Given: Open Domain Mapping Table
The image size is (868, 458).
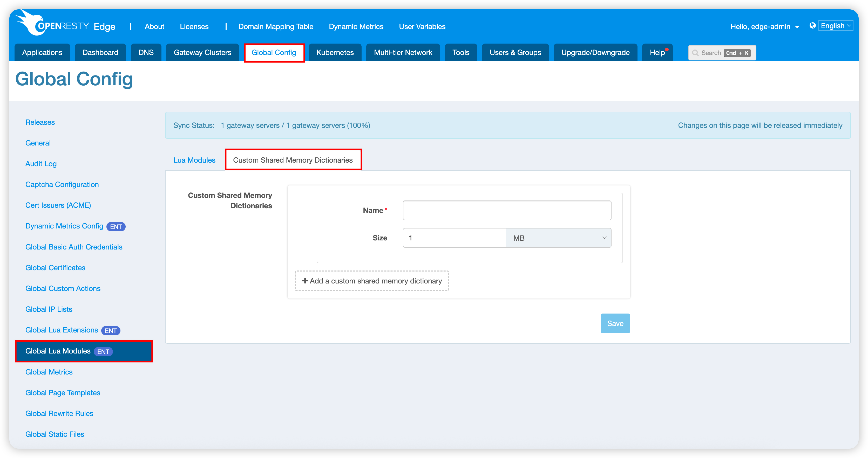Looking at the screenshot, I should (x=276, y=27).
